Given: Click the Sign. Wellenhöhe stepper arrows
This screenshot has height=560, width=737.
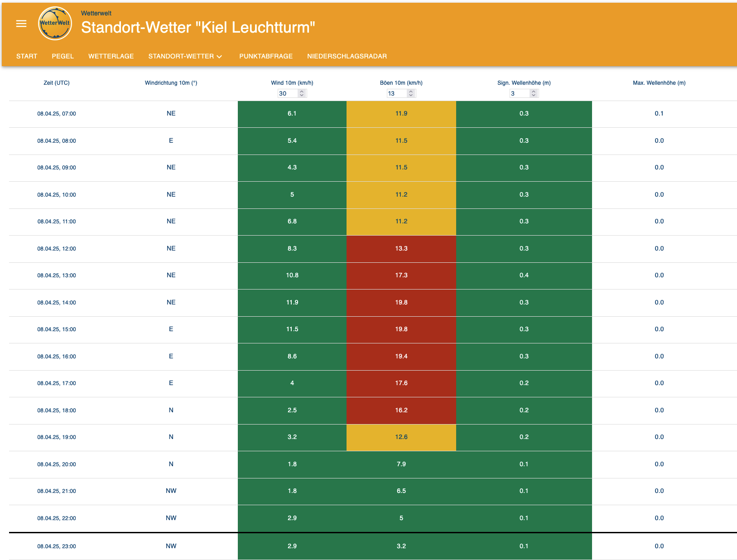Looking at the screenshot, I should pyautogui.click(x=534, y=93).
